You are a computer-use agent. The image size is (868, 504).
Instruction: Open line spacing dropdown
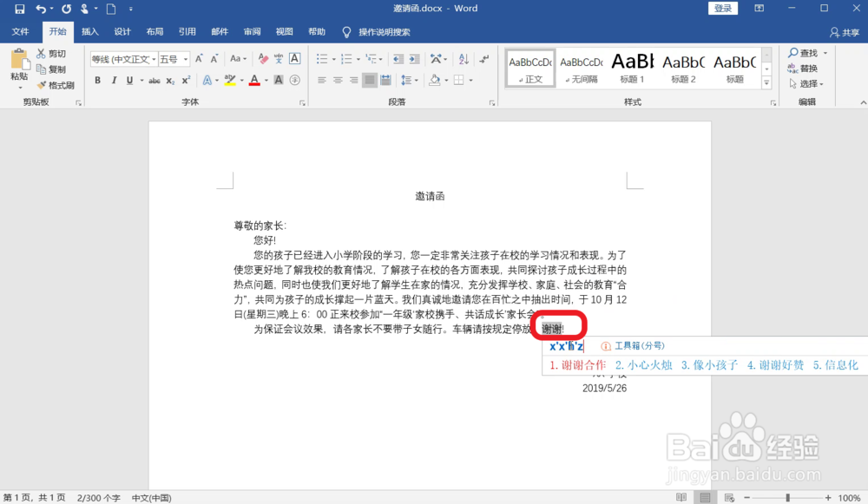tap(409, 80)
